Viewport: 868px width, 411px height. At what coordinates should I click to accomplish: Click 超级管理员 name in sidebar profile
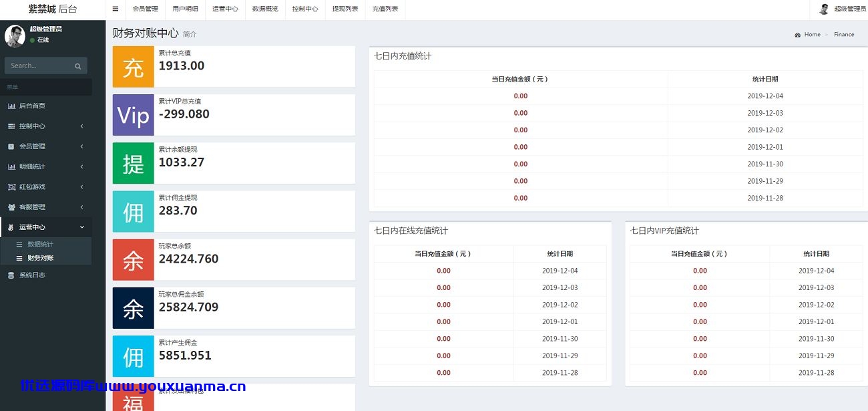click(46, 29)
